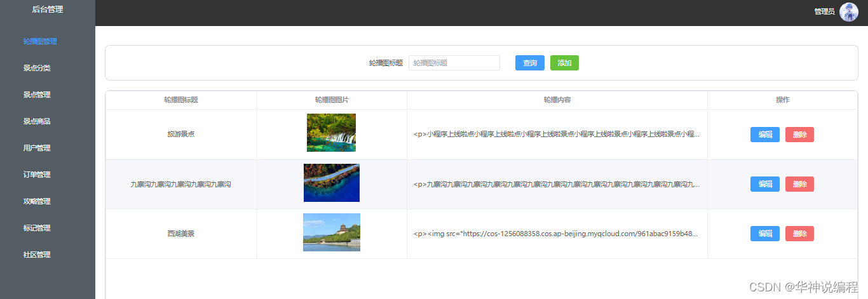Click the admin avatar icon

(x=849, y=12)
